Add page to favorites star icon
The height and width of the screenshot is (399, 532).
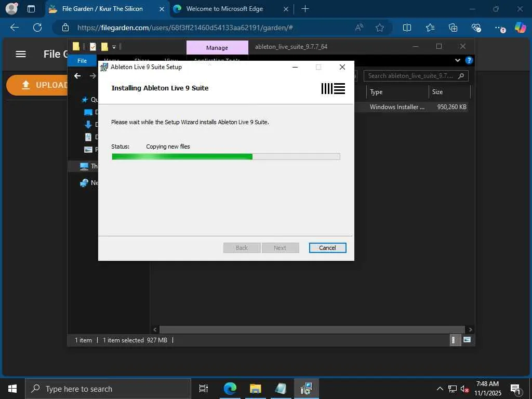[x=380, y=28]
